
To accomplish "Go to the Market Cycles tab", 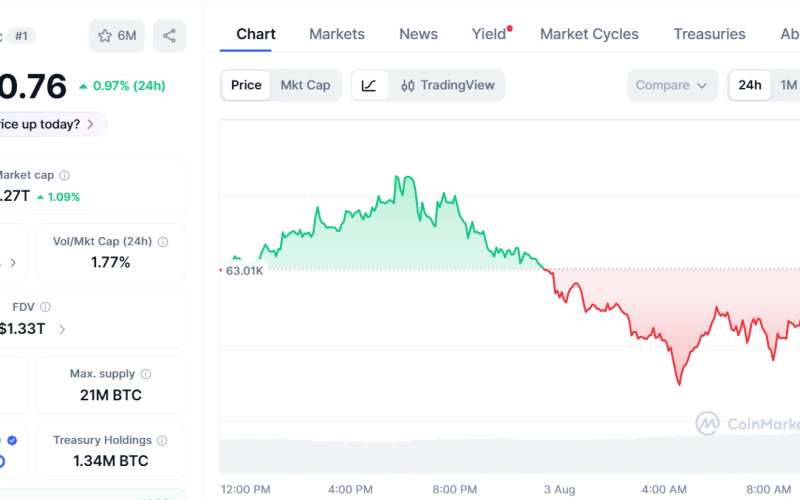I will (589, 34).
